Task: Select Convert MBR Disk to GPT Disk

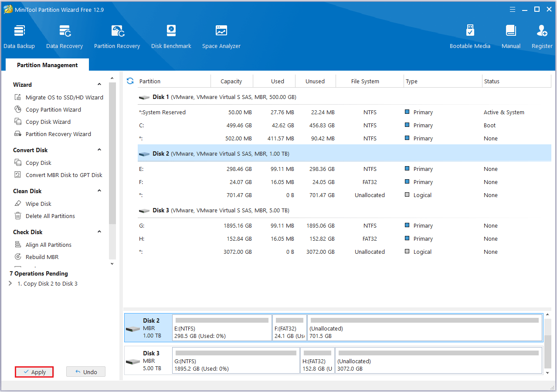Action: [64, 175]
